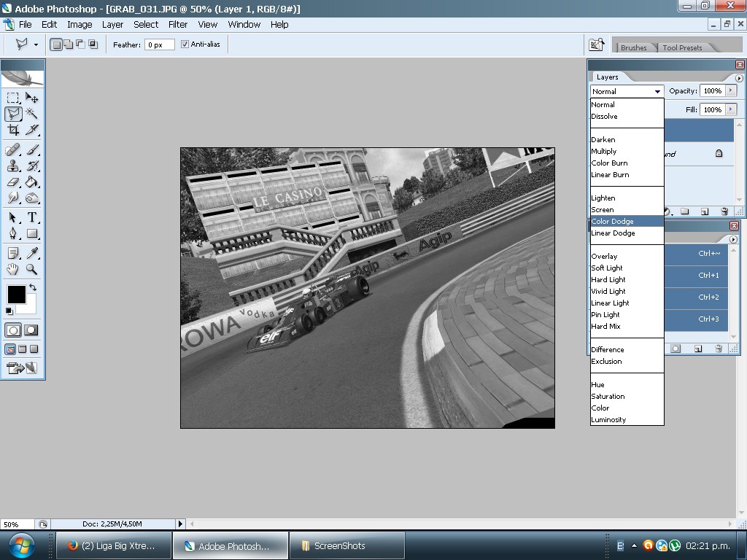Screen dimensions: 747x560
Task: Select the Zoom tool
Action: pos(32,269)
